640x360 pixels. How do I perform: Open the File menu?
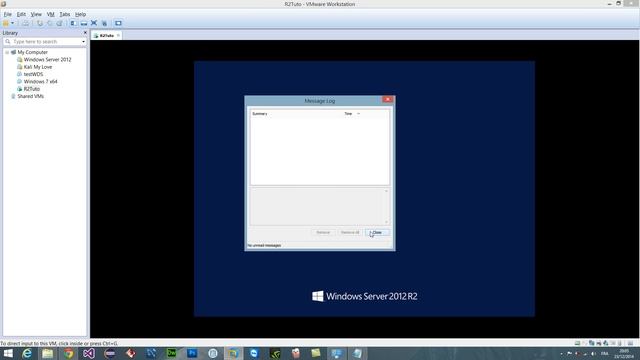8,14
